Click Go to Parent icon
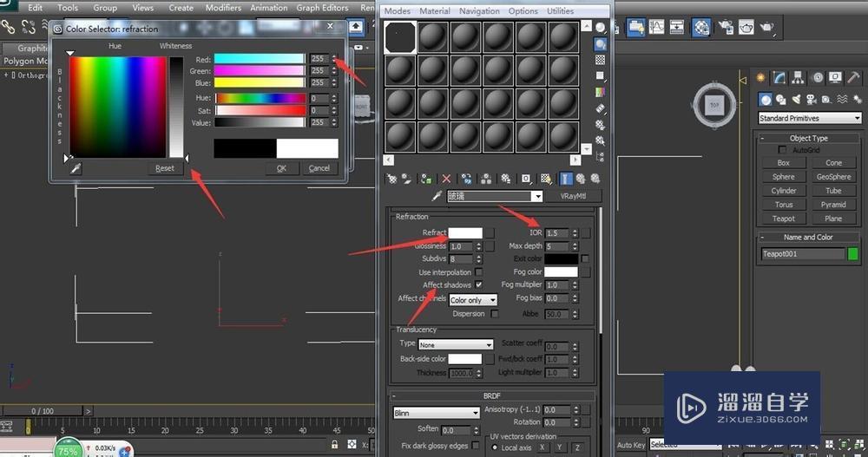 581,179
